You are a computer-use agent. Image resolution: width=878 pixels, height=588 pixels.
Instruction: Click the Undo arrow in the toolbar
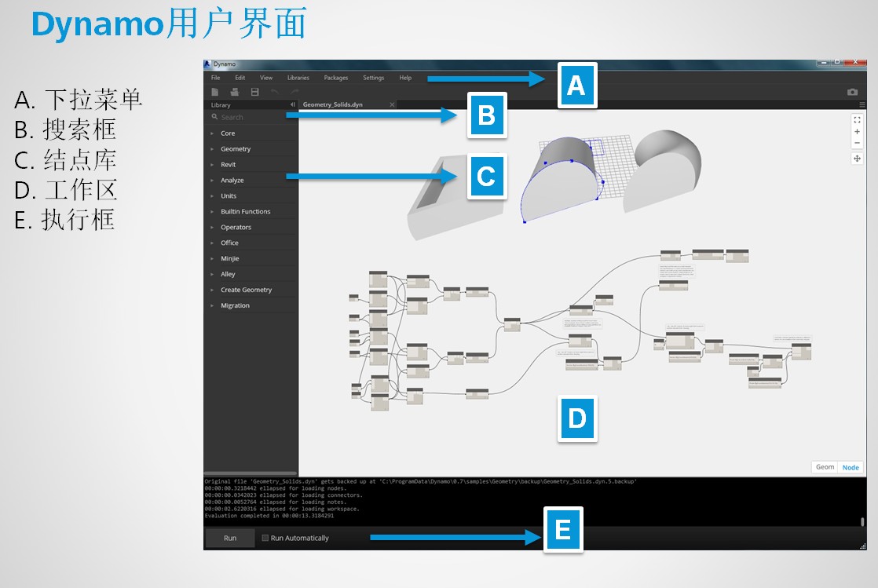click(274, 91)
